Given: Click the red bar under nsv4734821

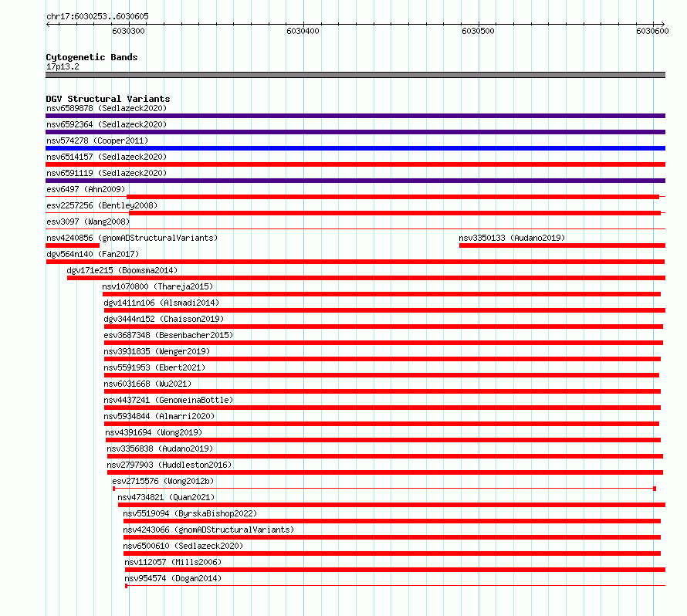Looking at the screenshot, I should click(x=391, y=505).
